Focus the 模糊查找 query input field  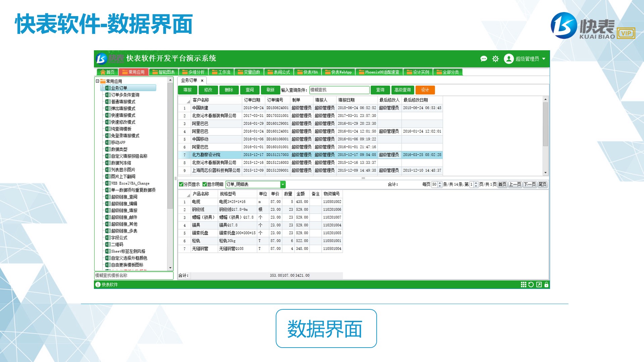339,90
